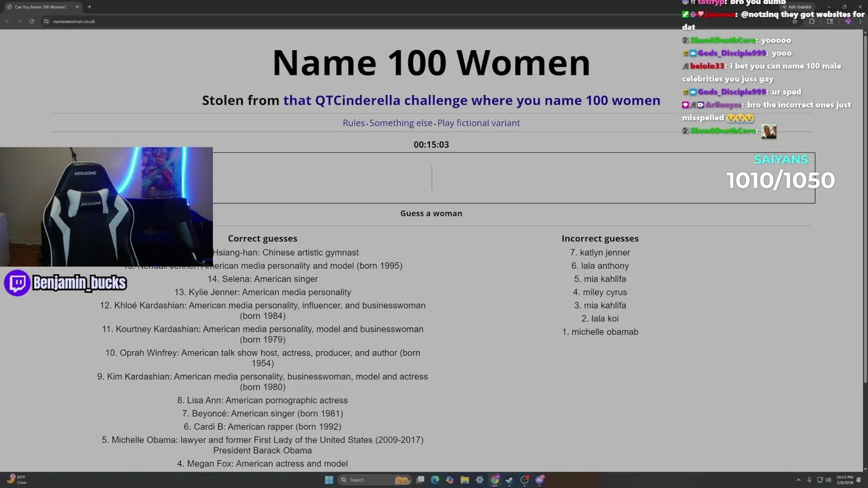Open Copilot from the taskbar
Screen dimensions: 868x488
coord(450,480)
